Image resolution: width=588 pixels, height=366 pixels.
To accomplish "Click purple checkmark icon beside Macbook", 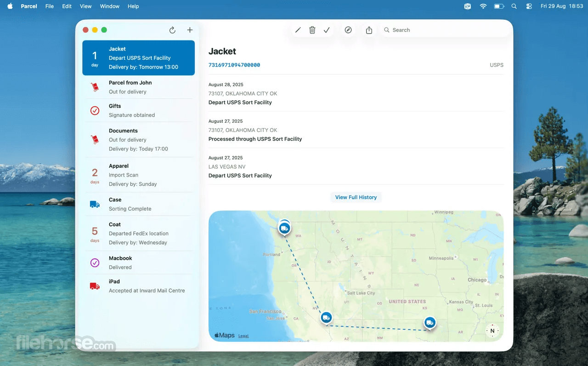I will (95, 263).
